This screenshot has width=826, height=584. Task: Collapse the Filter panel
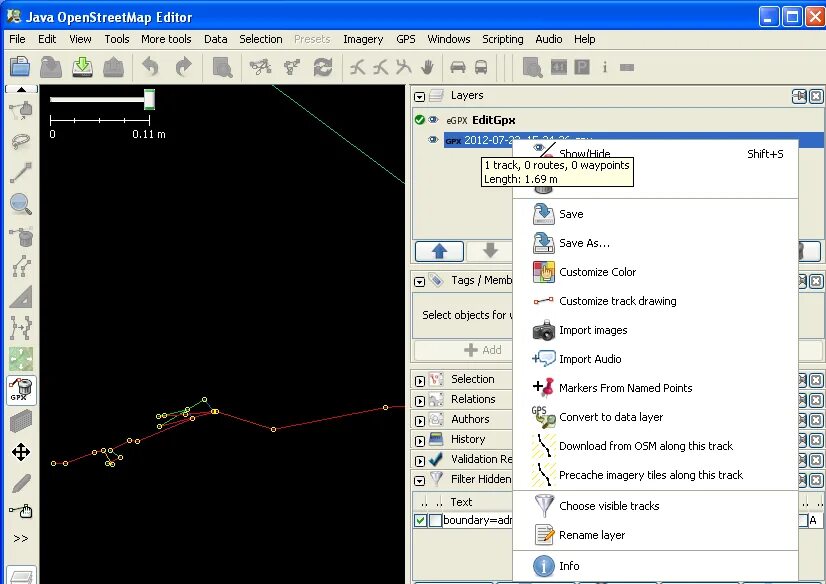[x=419, y=480]
